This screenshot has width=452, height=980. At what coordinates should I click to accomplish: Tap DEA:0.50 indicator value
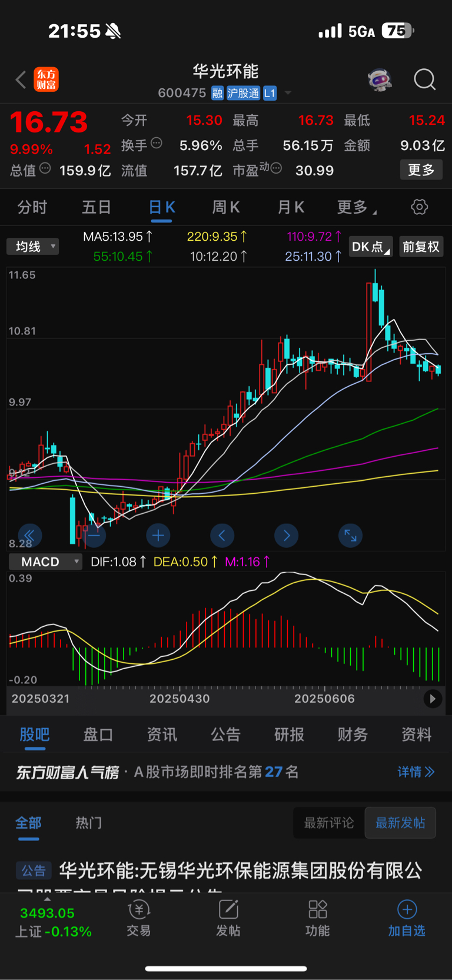pyautogui.click(x=185, y=562)
